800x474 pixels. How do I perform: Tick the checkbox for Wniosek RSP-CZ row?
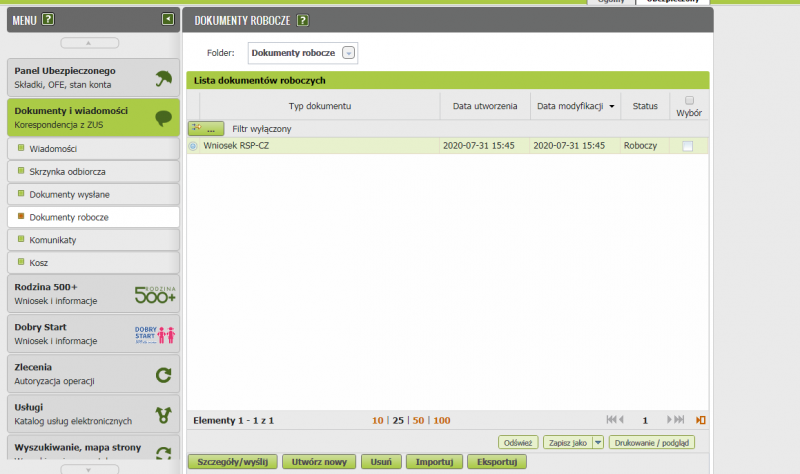687,146
